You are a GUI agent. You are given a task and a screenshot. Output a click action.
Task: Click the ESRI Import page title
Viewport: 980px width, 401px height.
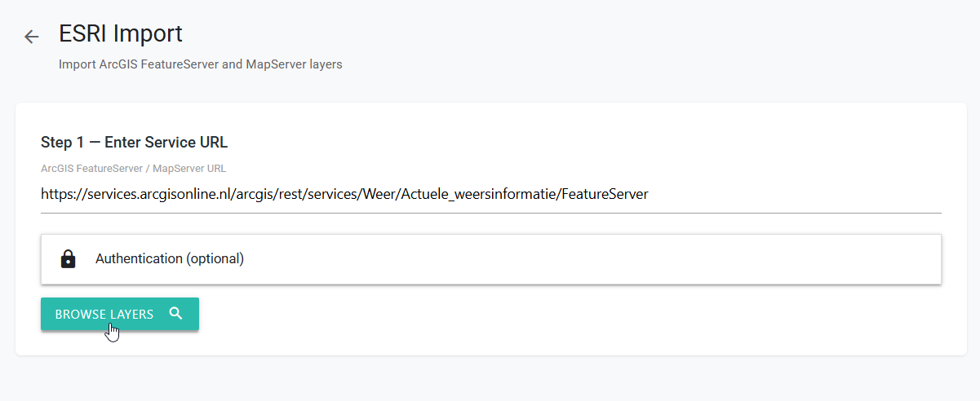click(121, 34)
